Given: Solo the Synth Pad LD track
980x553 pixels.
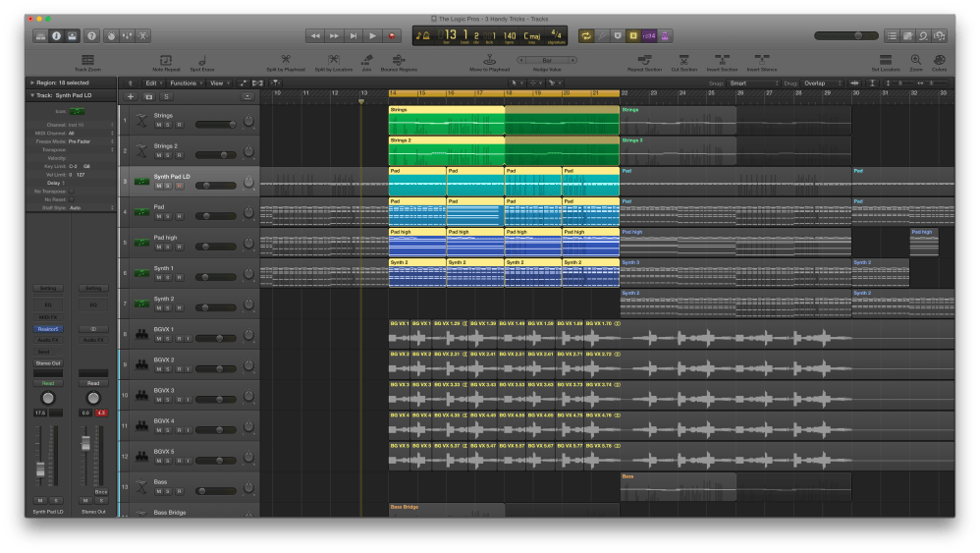Looking at the screenshot, I should click(x=168, y=186).
